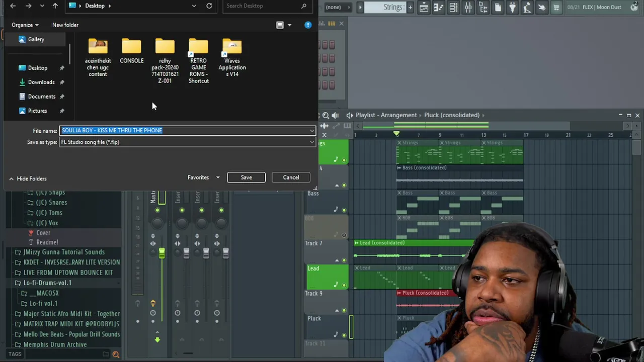644x362 pixels.
Task: Open the recent locations dropdown arrow
Action: [42, 6]
